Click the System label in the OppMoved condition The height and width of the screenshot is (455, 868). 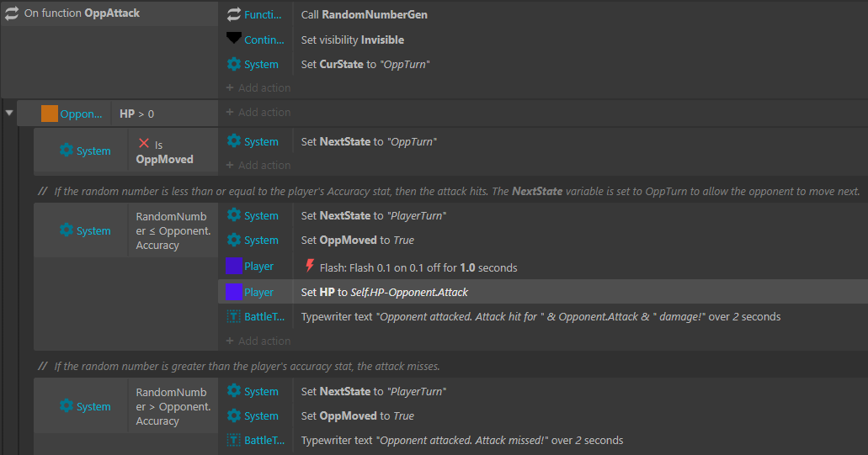point(93,151)
